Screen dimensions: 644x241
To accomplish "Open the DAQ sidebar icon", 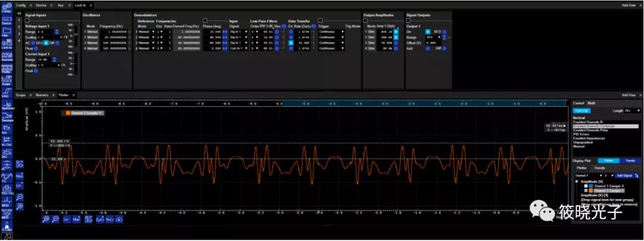I will (7, 92).
